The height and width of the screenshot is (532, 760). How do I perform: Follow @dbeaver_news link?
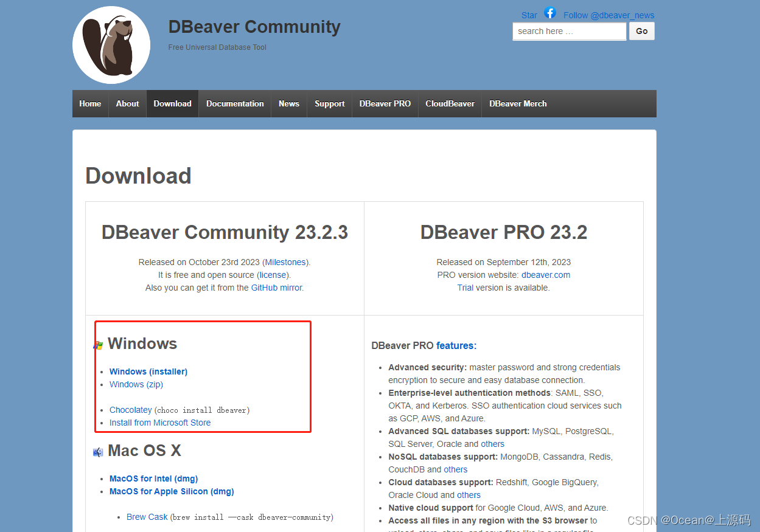pos(609,15)
